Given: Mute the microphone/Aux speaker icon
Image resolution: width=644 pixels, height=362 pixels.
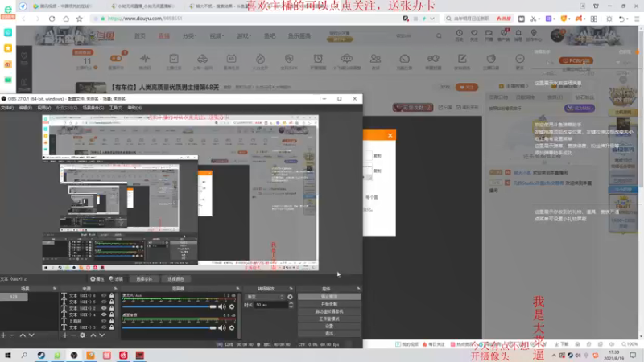Looking at the screenshot, I should click(x=222, y=306).
